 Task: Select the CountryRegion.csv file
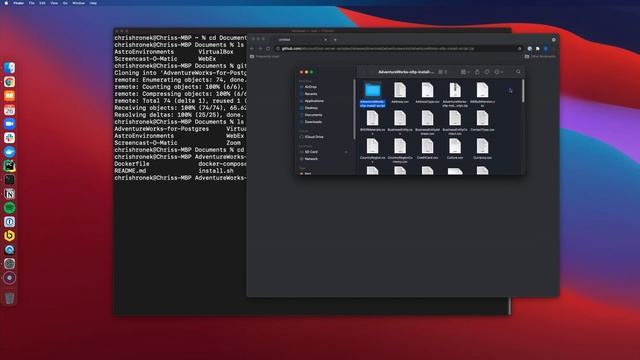372,150
